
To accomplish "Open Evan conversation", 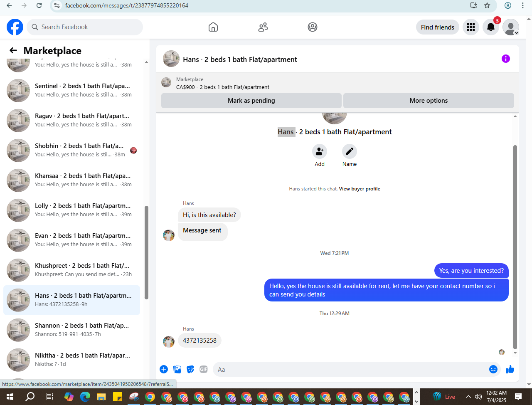I will tap(71, 240).
